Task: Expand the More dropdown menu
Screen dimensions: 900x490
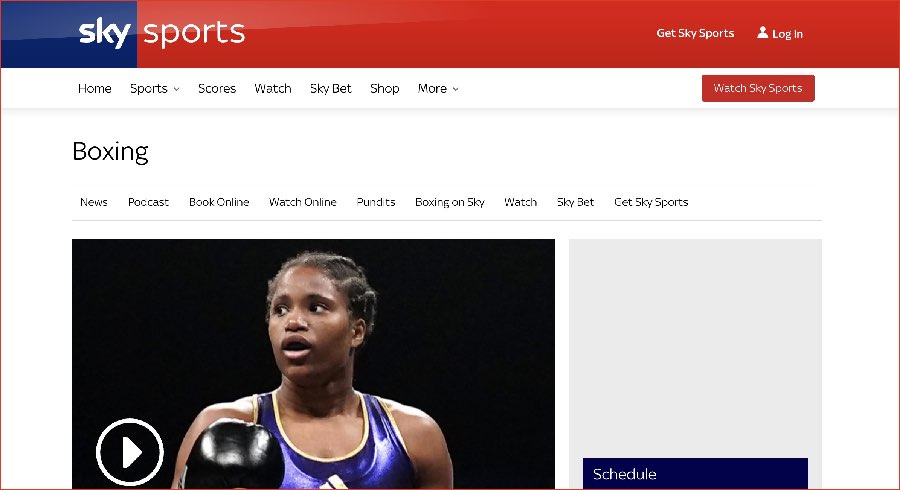Action: (438, 88)
